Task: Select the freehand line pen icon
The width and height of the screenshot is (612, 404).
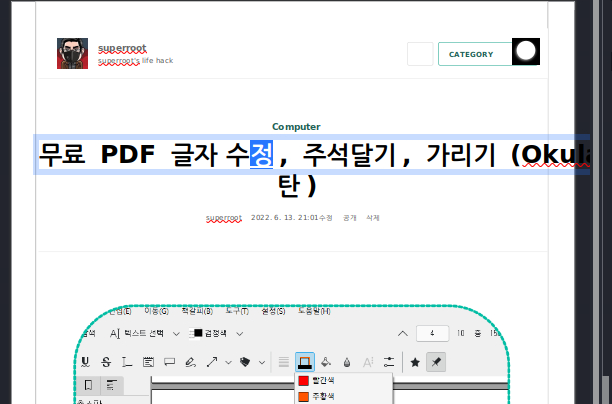Action: 190,362
